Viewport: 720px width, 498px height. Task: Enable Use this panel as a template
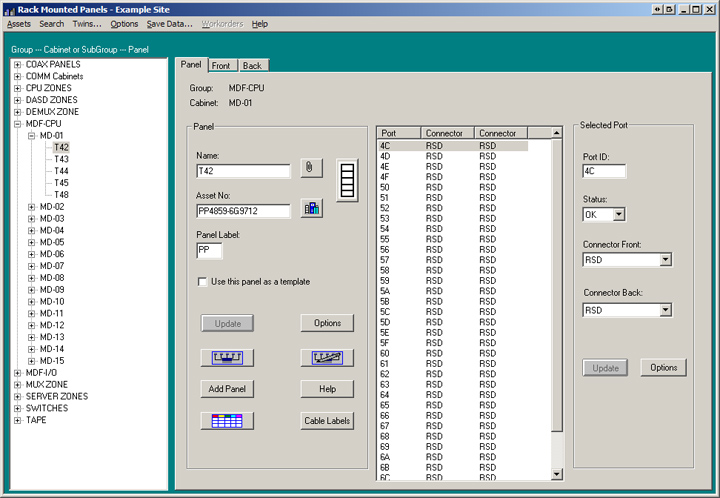(202, 281)
